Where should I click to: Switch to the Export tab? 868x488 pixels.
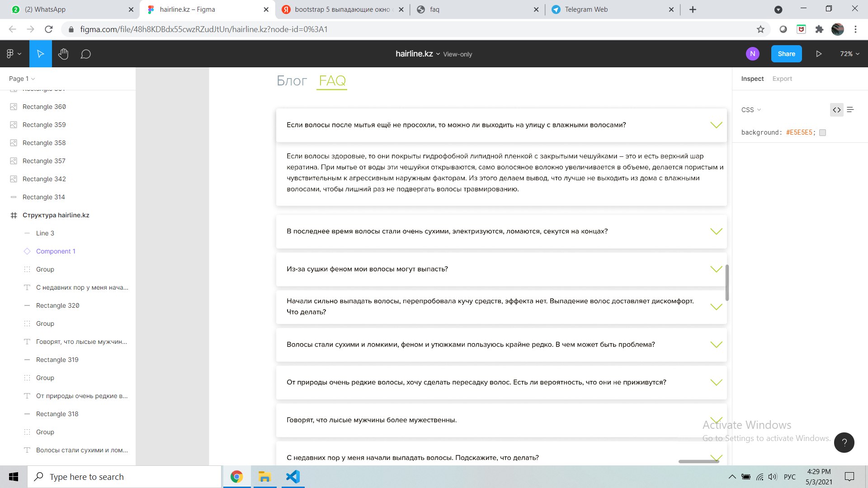pos(782,79)
